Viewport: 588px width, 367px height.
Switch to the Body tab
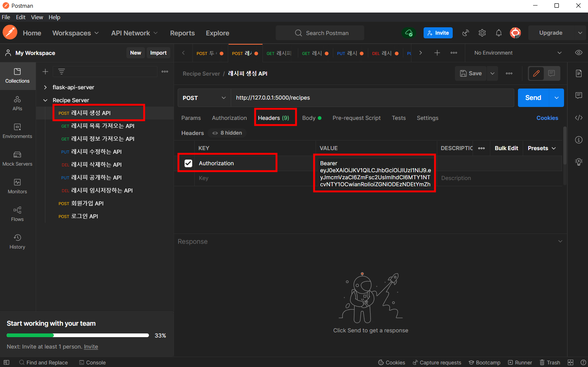point(312,118)
